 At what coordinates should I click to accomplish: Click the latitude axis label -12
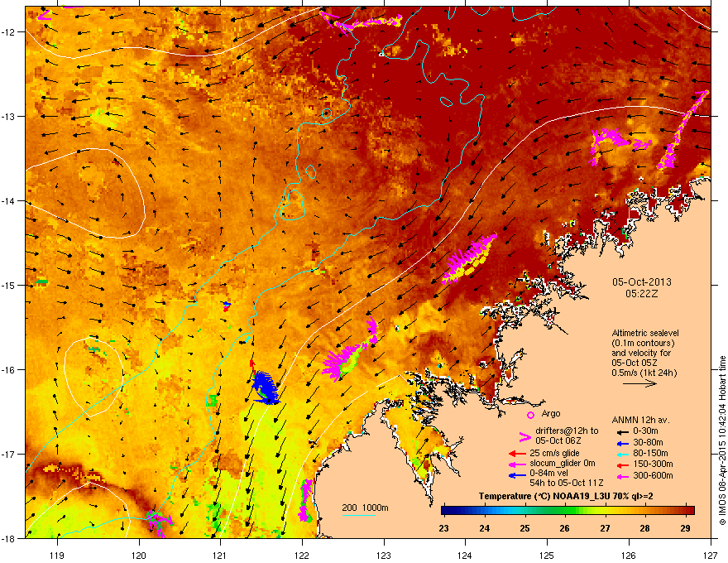tap(8, 32)
